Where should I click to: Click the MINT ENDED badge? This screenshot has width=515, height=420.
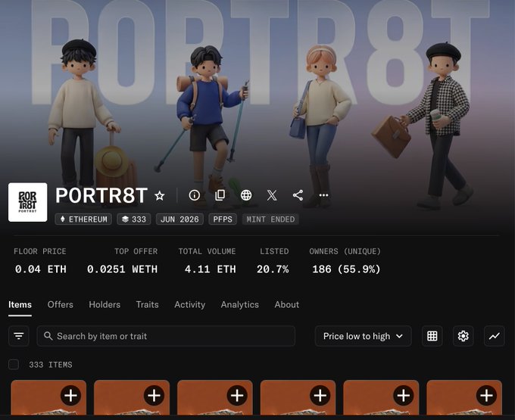[x=270, y=219]
